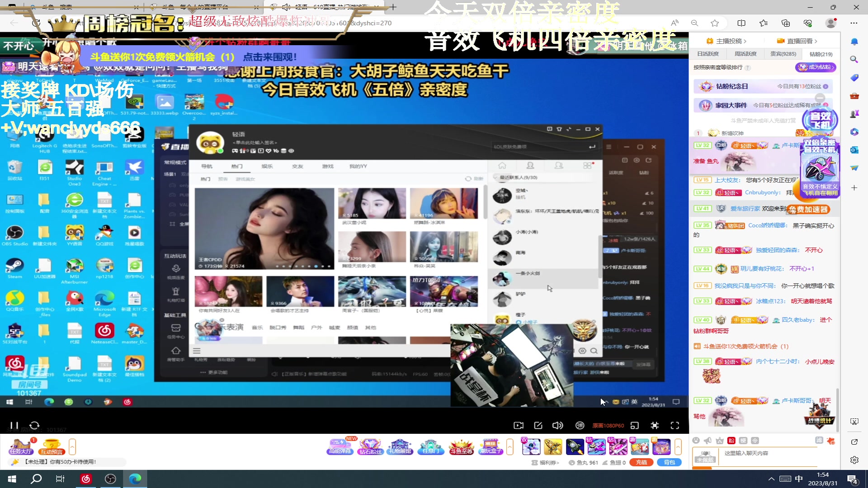Open NetEase Music from taskbar
This screenshot has width=868, height=488.
click(86, 479)
